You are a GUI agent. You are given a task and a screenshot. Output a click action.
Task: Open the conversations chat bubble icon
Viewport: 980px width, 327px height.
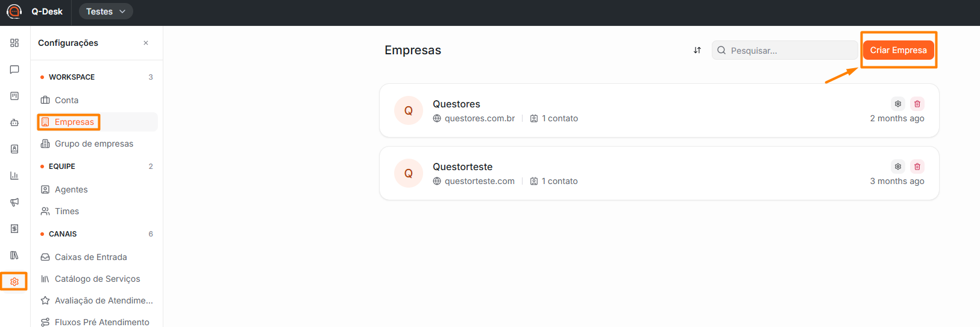(x=14, y=69)
